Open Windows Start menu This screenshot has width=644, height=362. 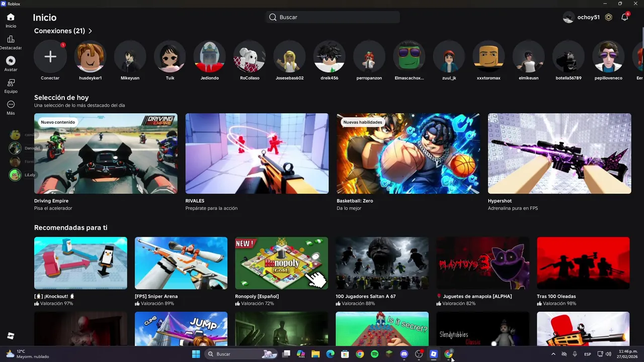(196, 354)
